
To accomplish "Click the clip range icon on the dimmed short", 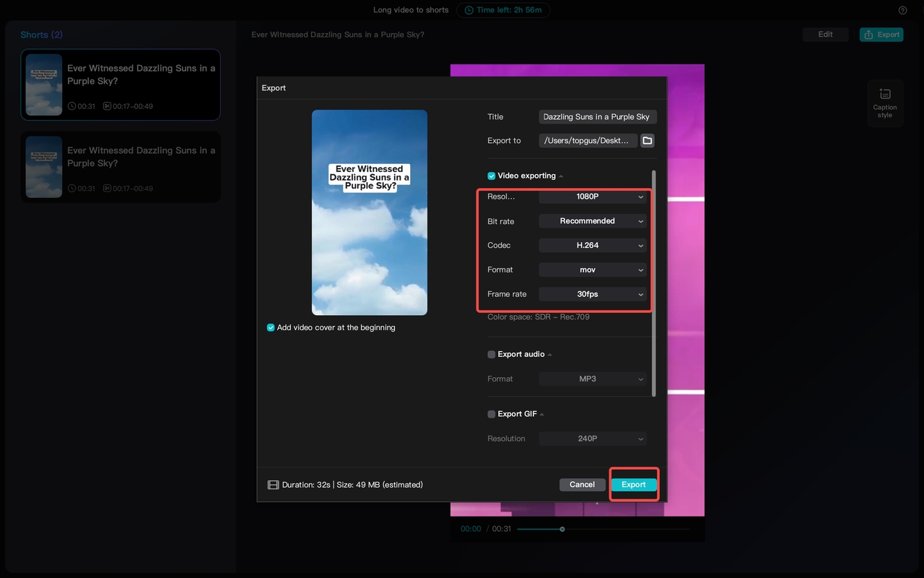I will pos(107,189).
